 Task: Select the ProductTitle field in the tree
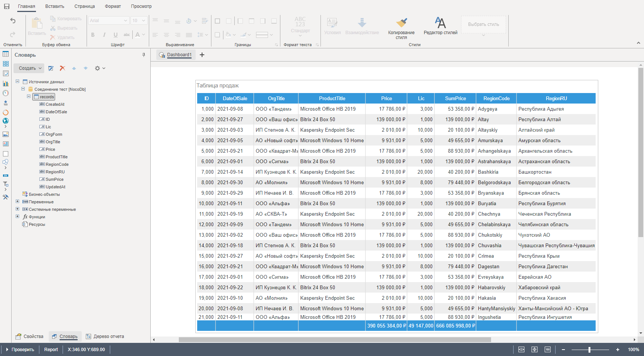57,157
